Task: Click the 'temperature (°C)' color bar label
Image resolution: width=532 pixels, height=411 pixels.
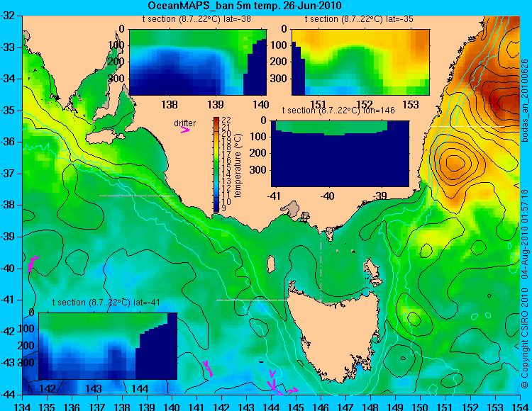Action: tap(238, 165)
